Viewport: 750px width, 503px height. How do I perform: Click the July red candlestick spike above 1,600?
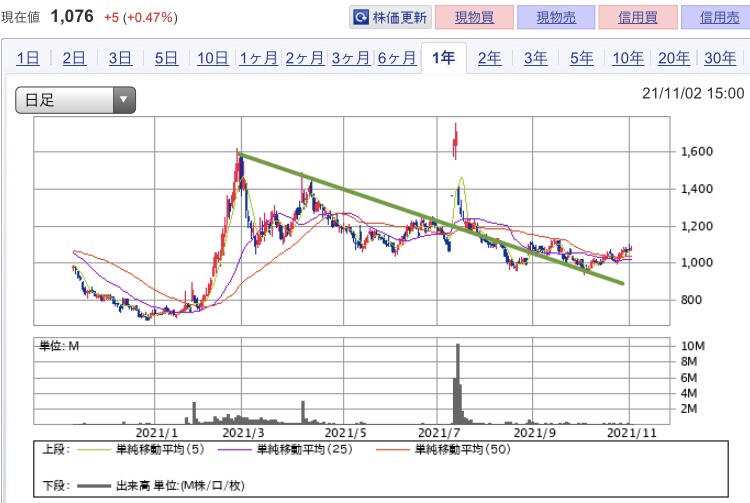(x=455, y=141)
